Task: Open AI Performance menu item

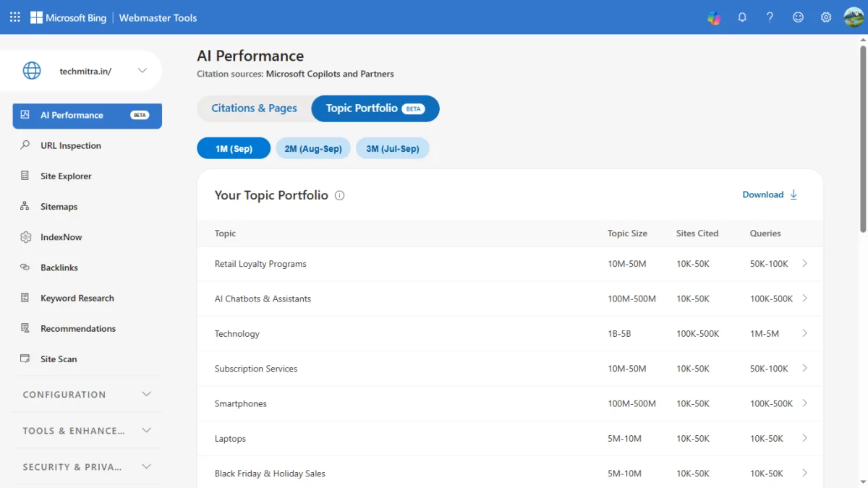Action: [88, 115]
